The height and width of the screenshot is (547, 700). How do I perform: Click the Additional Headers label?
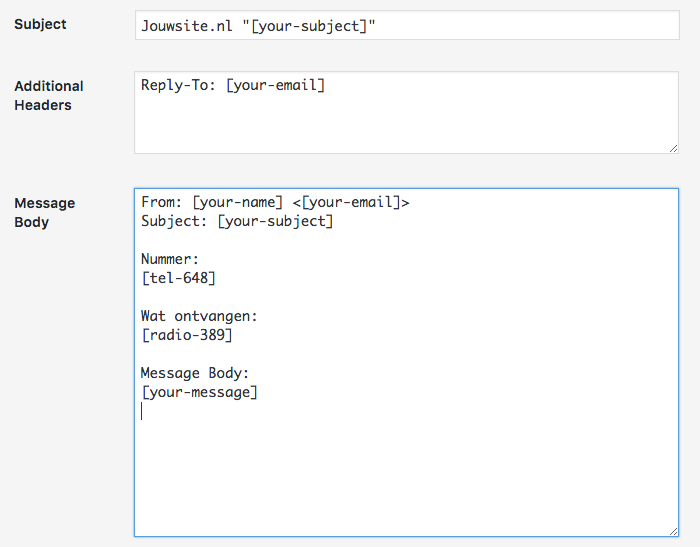click(x=49, y=96)
